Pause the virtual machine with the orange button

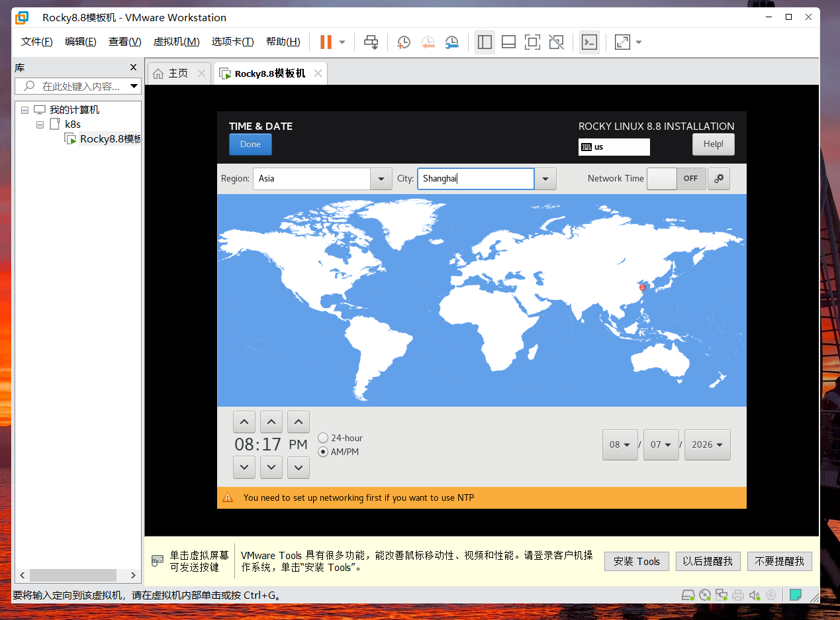click(x=326, y=42)
